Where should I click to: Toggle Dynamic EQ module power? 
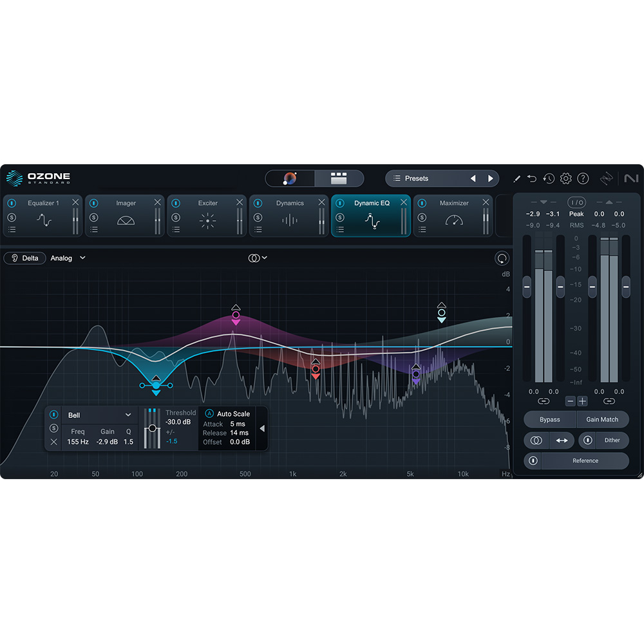340,203
